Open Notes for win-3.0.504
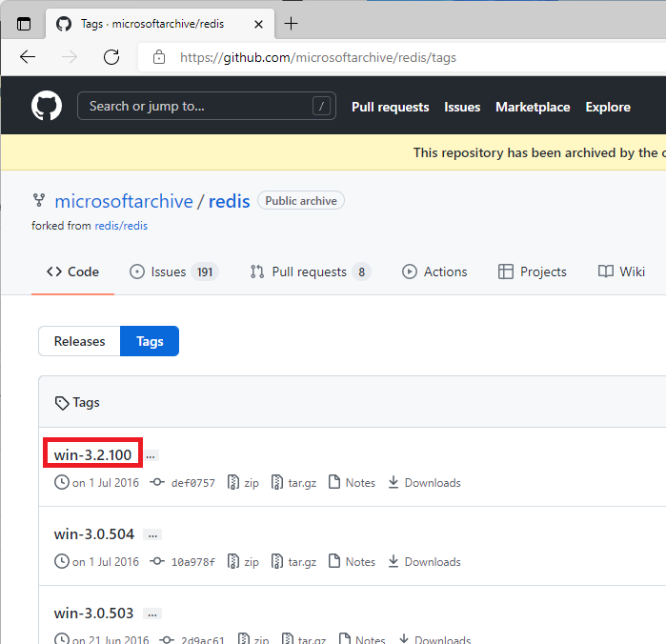The image size is (666, 644). (353, 562)
